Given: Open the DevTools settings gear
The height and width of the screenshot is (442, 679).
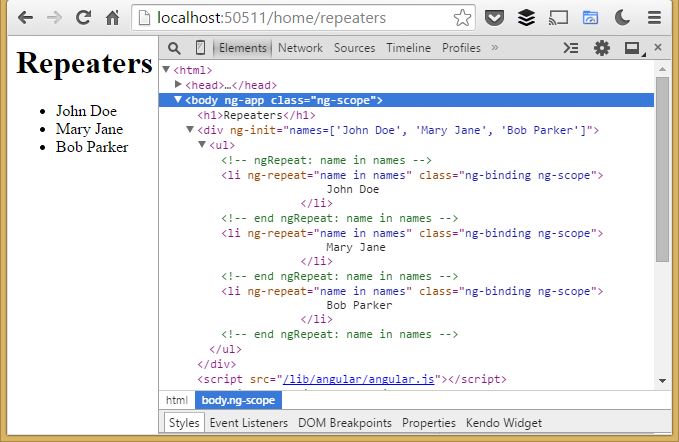Looking at the screenshot, I should click(x=601, y=48).
